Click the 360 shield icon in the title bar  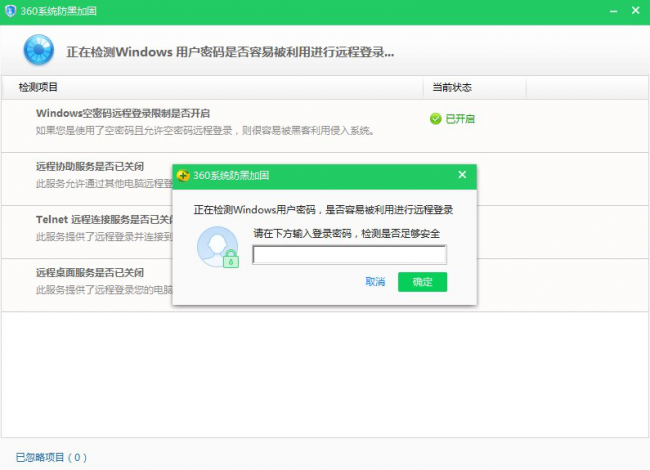(x=10, y=11)
